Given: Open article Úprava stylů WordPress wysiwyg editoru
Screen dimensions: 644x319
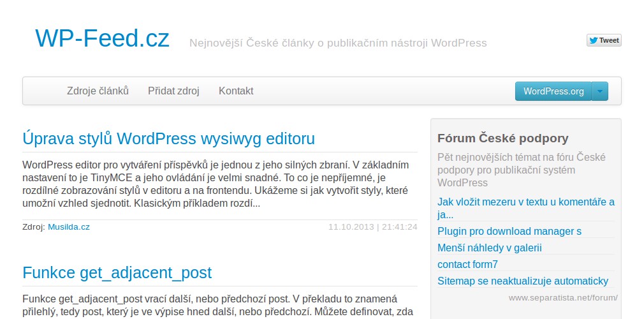Looking at the screenshot, I should coord(169,139).
